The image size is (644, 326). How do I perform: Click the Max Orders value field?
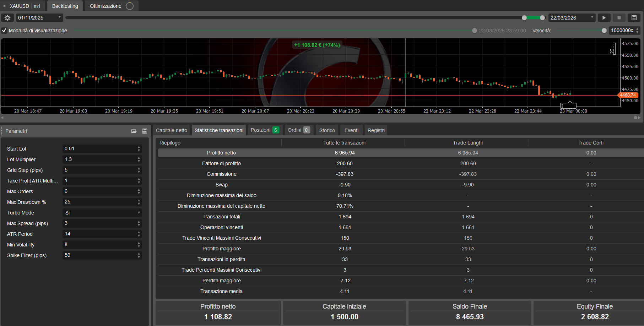(x=99, y=191)
